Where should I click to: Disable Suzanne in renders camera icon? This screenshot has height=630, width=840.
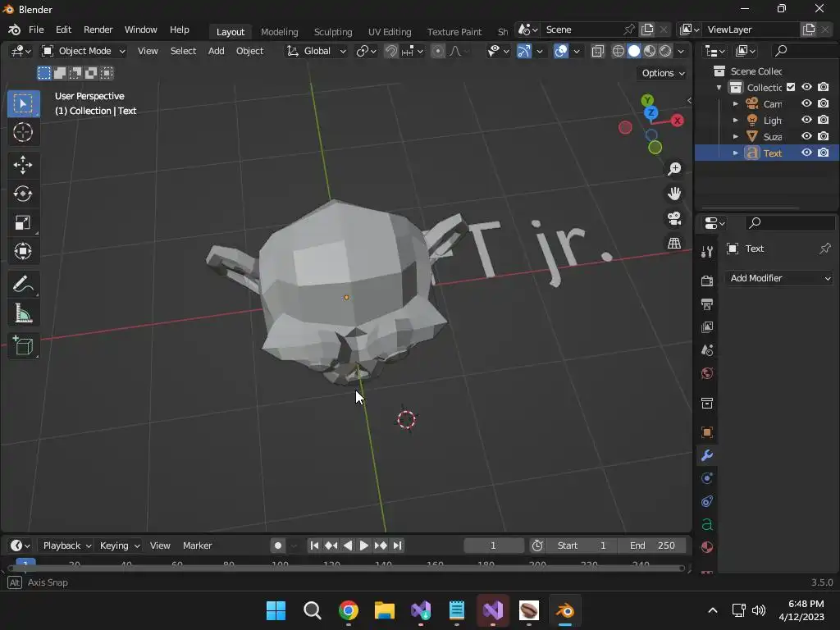pyautogui.click(x=824, y=136)
